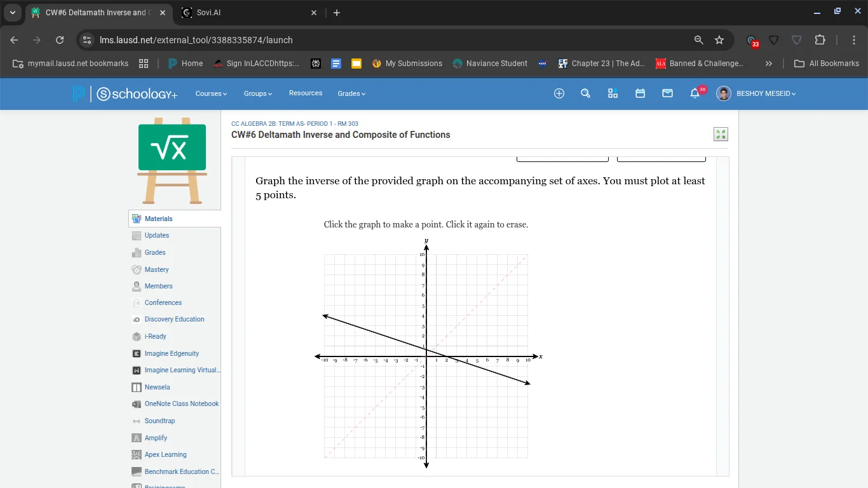Open the apps grid icon

click(x=613, y=93)
